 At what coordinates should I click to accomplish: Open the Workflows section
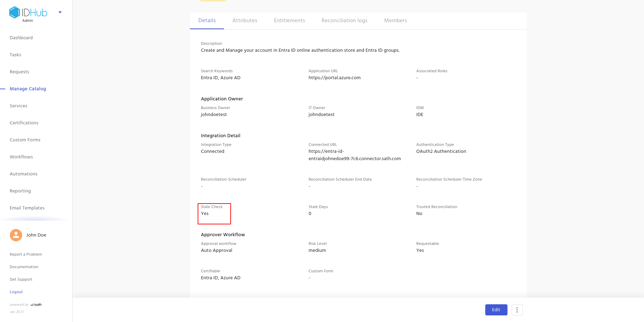(21, 157)
